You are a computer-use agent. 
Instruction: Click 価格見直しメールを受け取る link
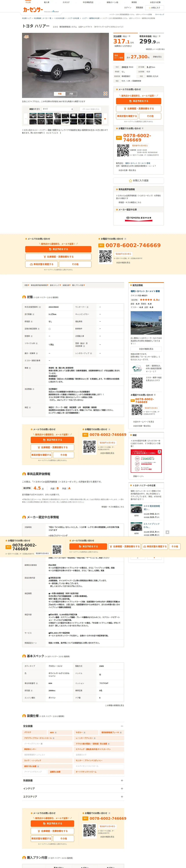(x=155, y=49)
